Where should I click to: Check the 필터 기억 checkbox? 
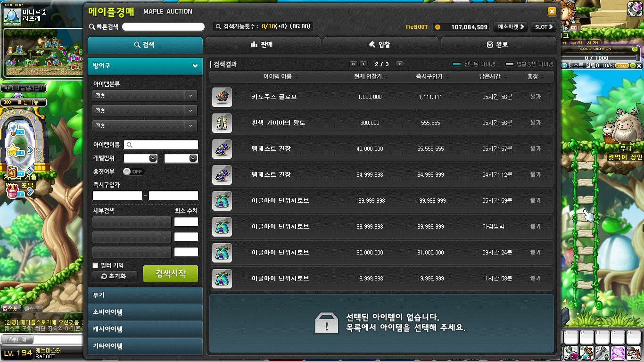tap(95, 265)
